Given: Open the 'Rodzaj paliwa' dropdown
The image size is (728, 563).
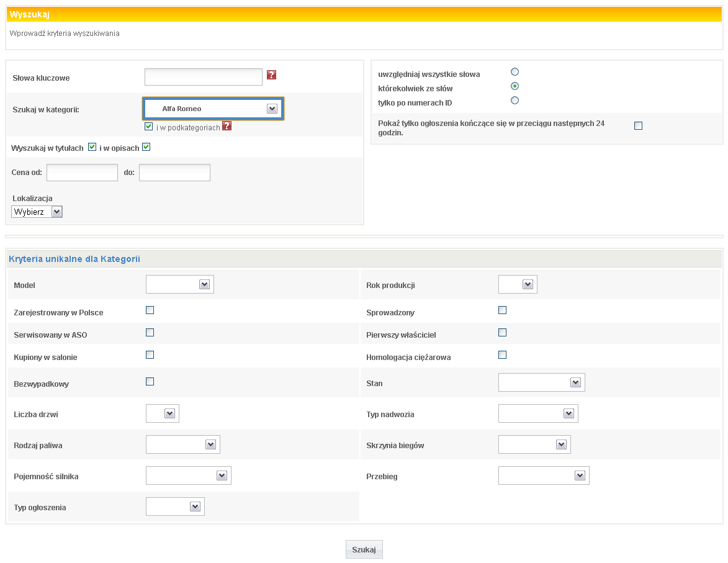Looking at the screenshot, I should coord(183,444).
